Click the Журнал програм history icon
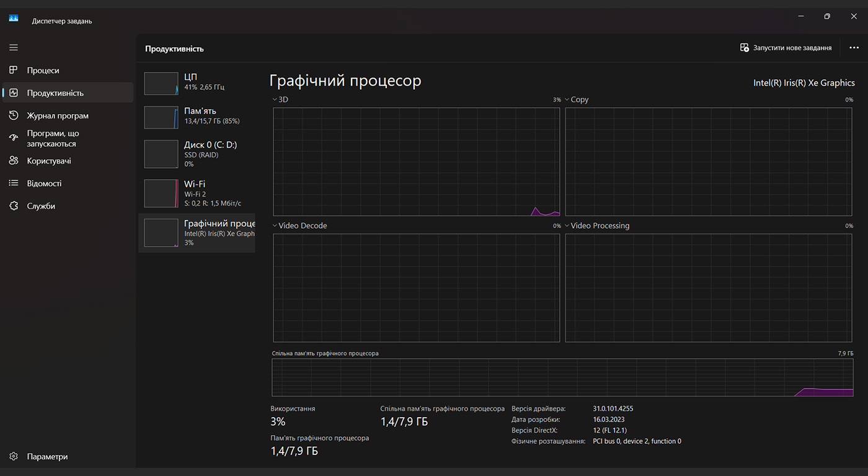The width and height of the screenshot is (868, 476). click(14, 115)
